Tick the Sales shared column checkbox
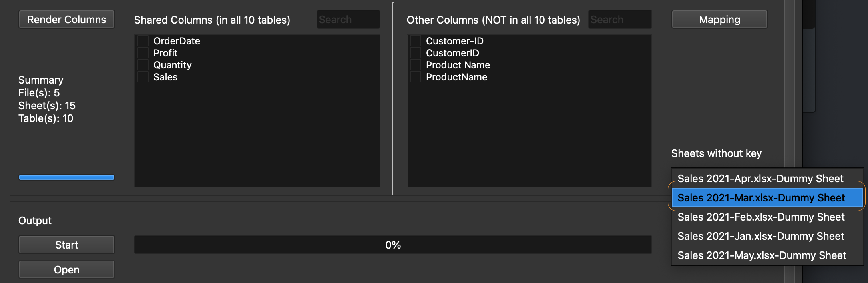This screenshot has height=283, width=868. (x=143, y=77)
